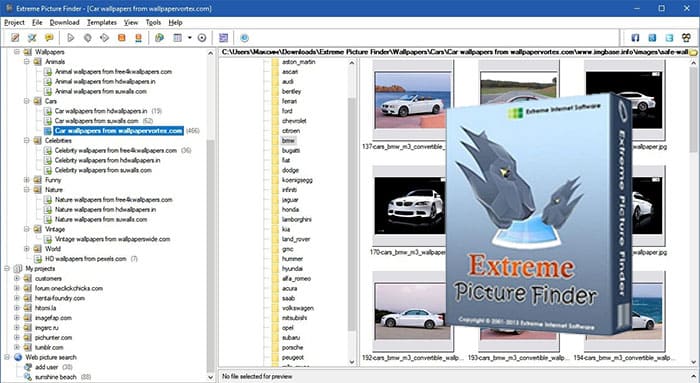The height and width of the screenshot is (383, 700).
Task: Select 'Car wallpapers from wallpapervortex.com' project
Action: pos(118,131)
